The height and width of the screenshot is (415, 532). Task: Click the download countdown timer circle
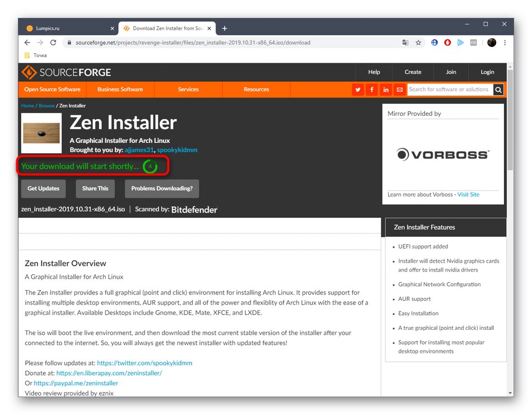point(150,166)
